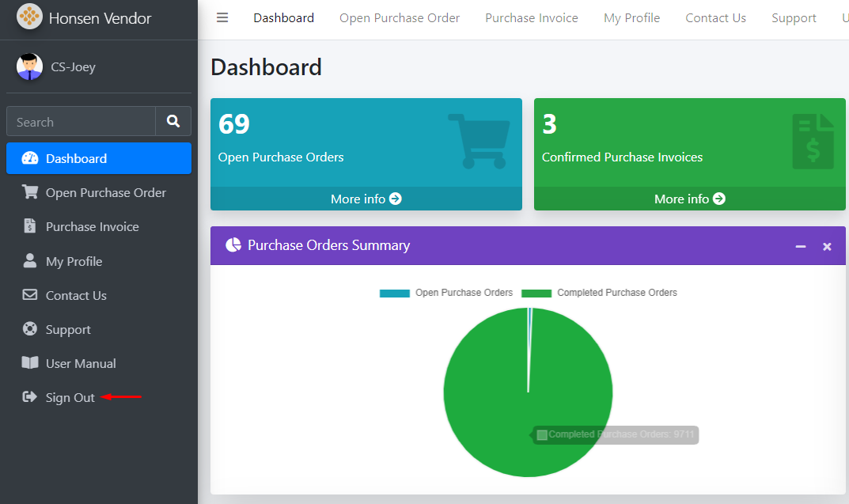Click the User Manual book icon

pos(30,363)
